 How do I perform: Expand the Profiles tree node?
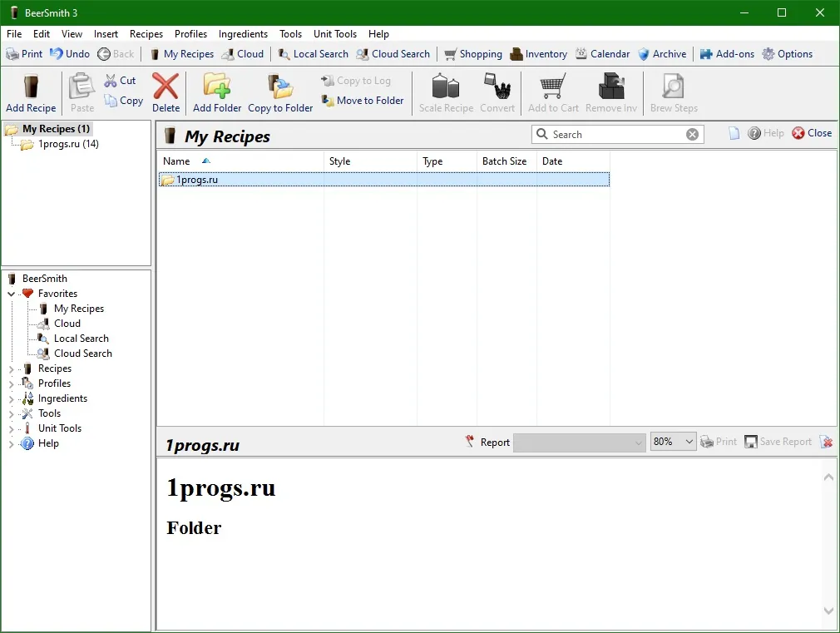coord(12,383)
